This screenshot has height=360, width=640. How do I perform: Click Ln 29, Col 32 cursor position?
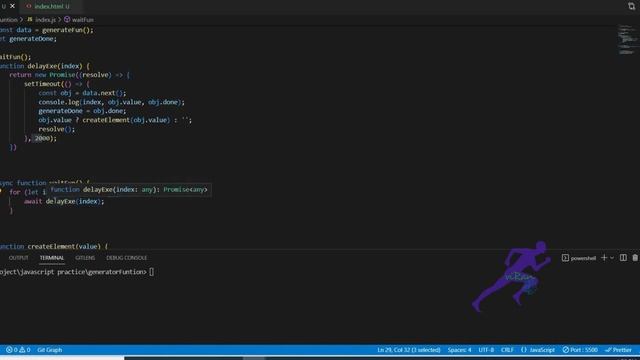pos(409,350)
